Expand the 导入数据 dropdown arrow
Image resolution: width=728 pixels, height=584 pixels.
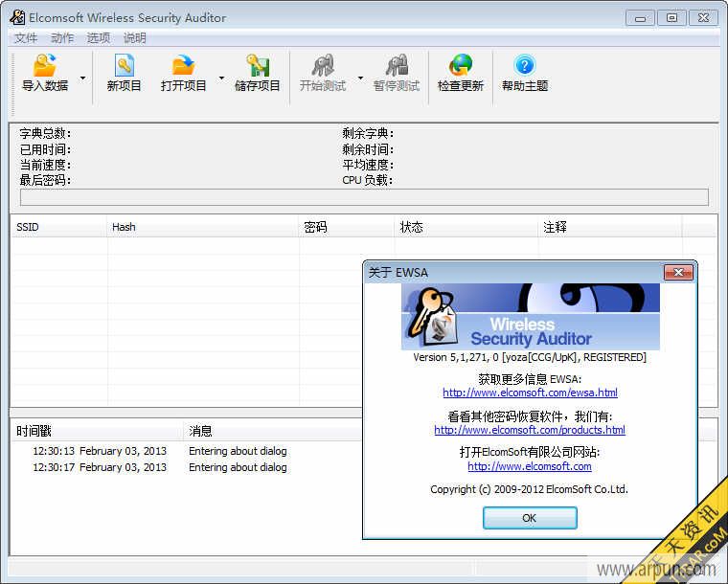pos(82,78)
